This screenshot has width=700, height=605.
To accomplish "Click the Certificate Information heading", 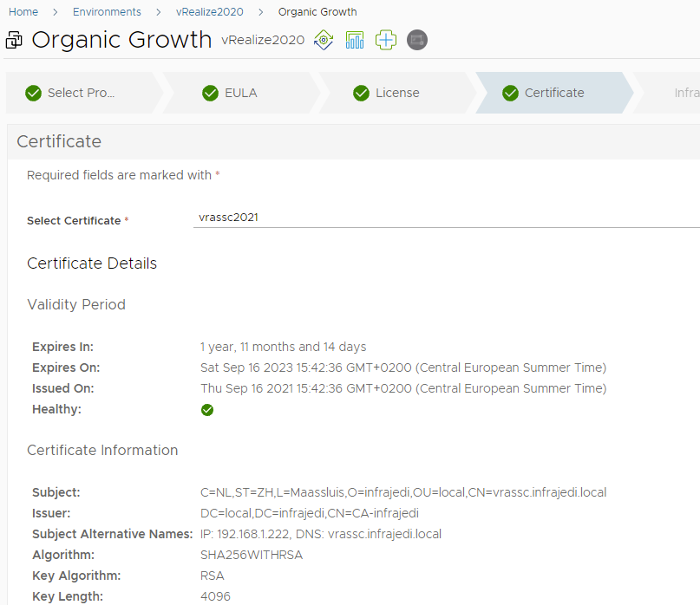I will point(102,450).
